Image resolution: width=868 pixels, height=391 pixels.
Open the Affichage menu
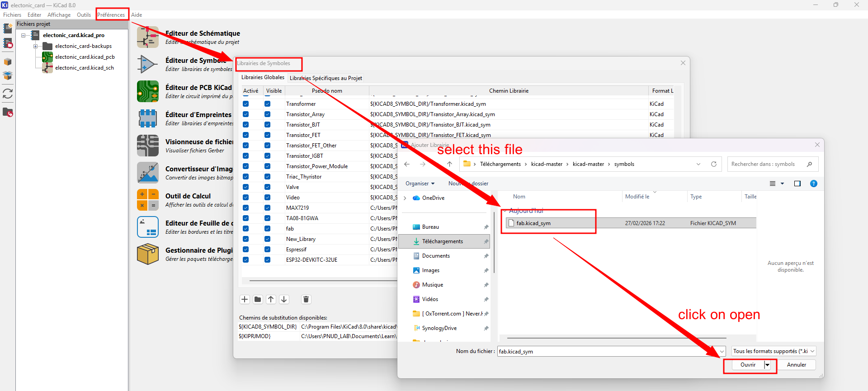pyautogui.click(x=59, y=15)
